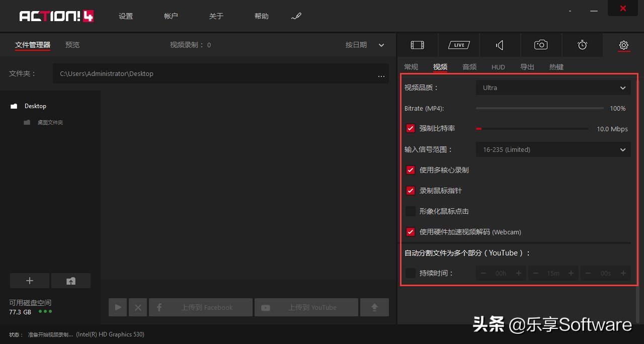
Task: Click the ACTION! 4 logo
Action: tap(57, 16)
